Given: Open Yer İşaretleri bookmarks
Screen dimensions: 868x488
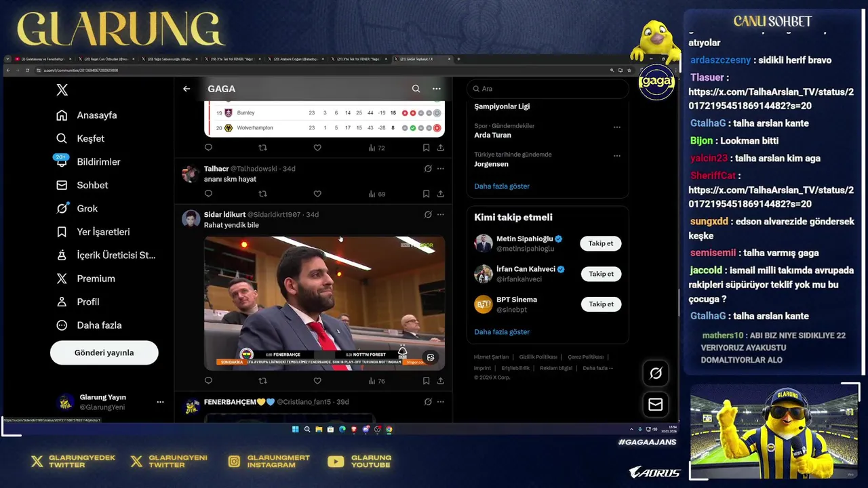Looking at the screenshot, I should pyautogui.click(x=93, y=232).
